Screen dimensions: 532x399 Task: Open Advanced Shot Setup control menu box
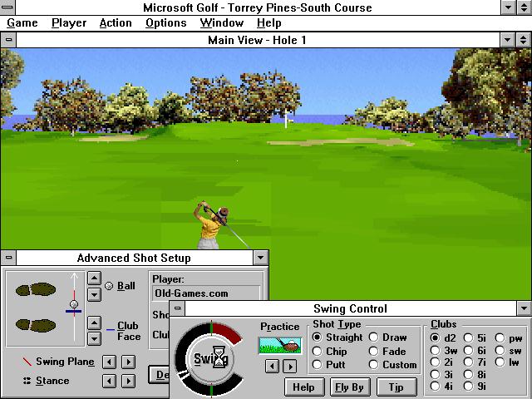tap(8, 258)
